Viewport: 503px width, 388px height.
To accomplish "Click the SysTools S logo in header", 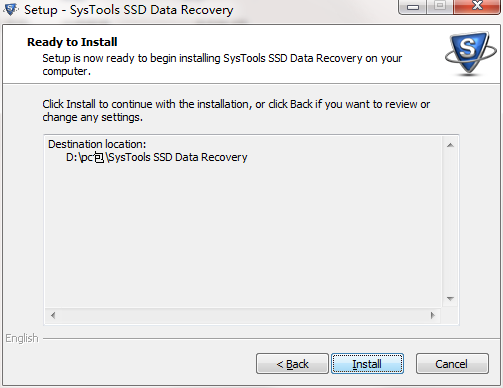I will (x=471, y=53).
